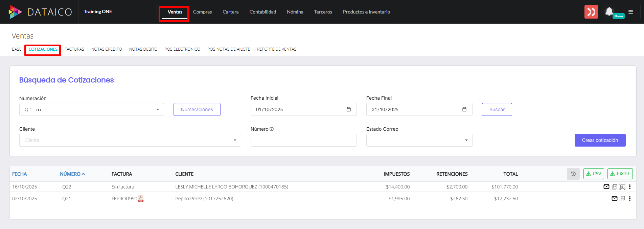The height and width of the screenshot is (229, 644).
Task: Download the table as CSV
Action: point(593,174)
